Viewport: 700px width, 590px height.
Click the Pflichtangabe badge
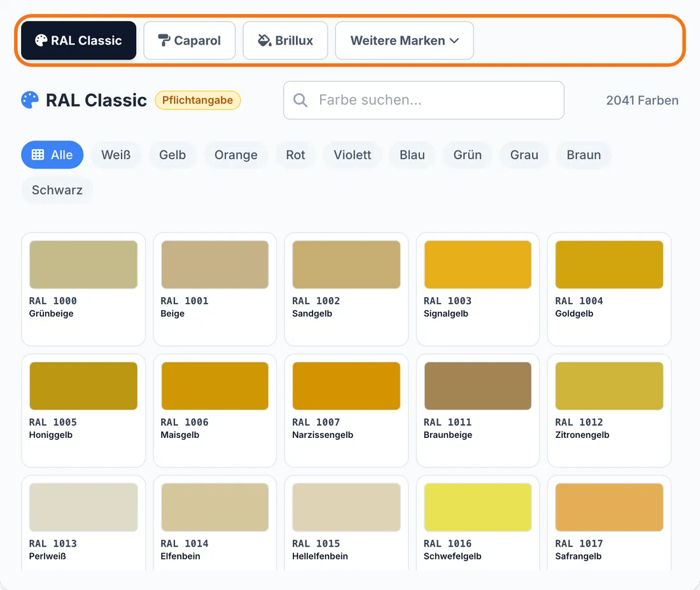[x=197, y=100]
